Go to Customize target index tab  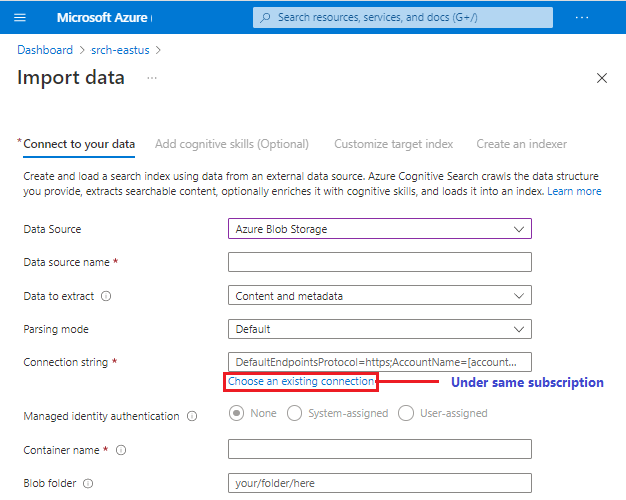pyautogui.click(x=393, y=144)
